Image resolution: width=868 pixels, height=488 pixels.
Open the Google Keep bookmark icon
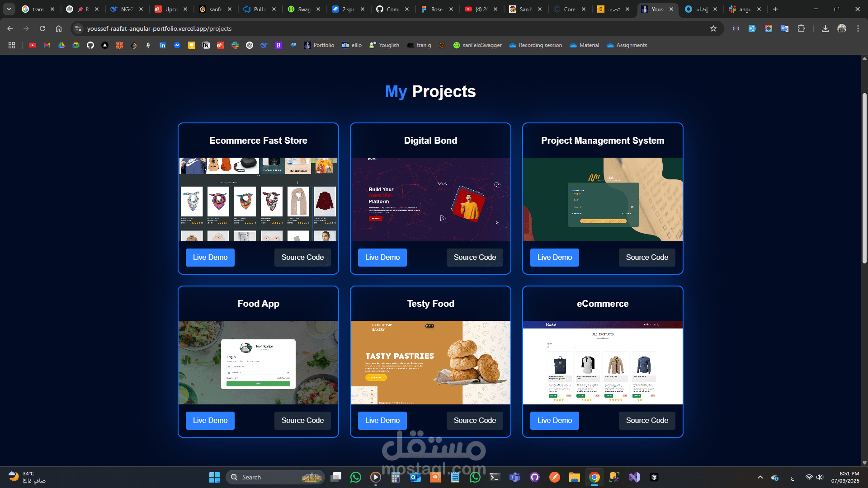click(x=192, y=45)
